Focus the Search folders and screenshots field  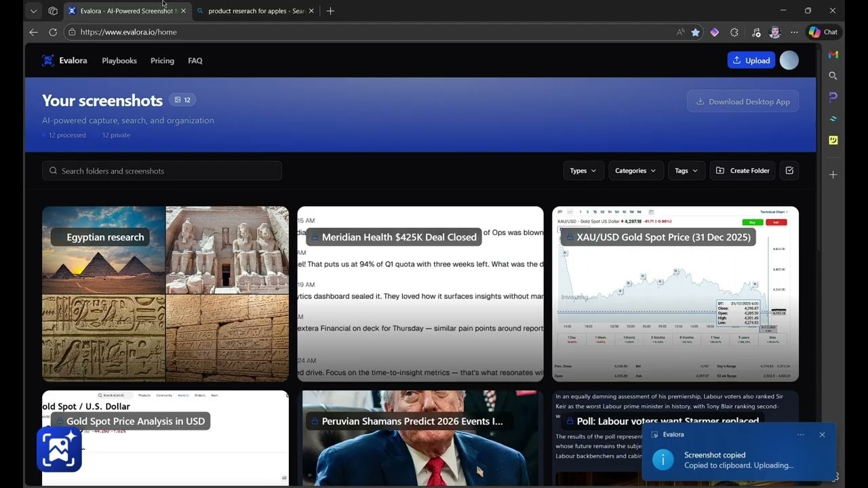pos(162,171)
